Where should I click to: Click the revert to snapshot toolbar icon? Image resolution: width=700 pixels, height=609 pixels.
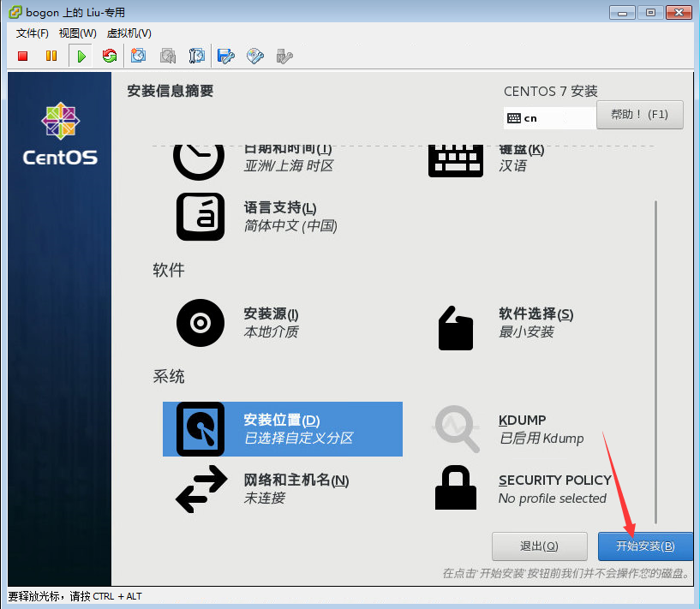click(168, 56)
